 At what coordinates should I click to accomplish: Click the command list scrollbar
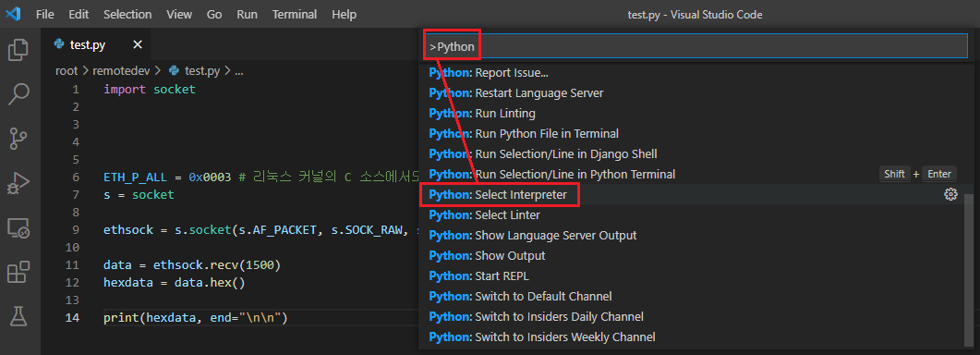coord(968,270)
